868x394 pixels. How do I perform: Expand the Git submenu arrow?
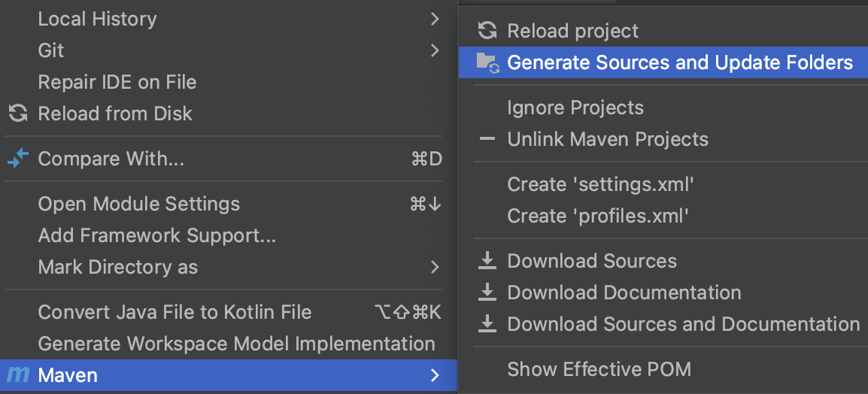point(435,50)
